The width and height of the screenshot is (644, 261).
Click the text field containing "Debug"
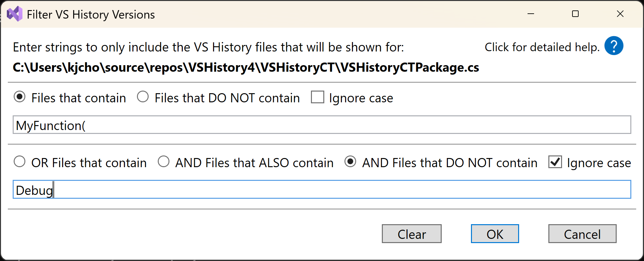pos(321,190)
